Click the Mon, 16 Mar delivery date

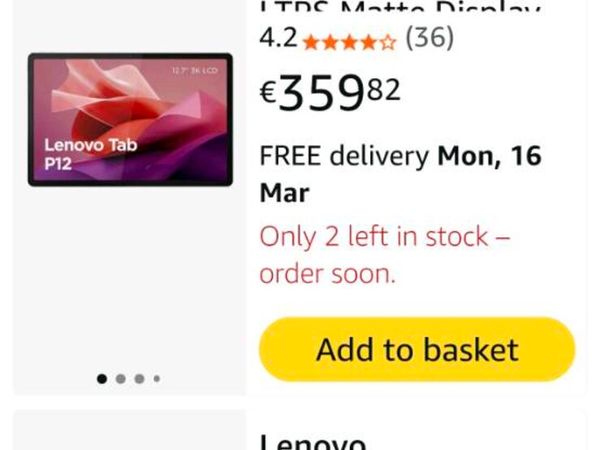pyautogui.click(x=400, y=174)
